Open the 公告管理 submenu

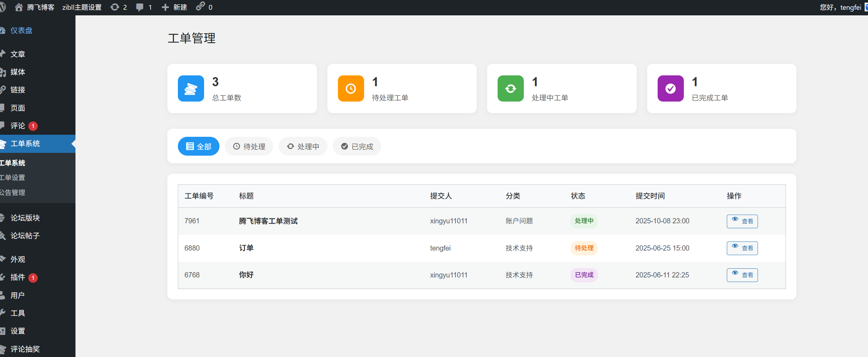pos(13,193)
